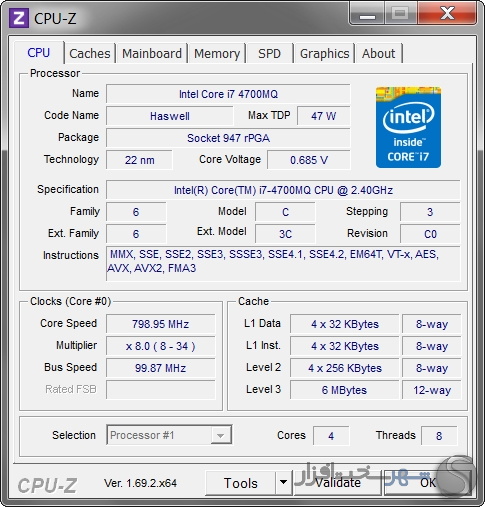The height and width of the screenshot is (507, 485).
Task: Click the Tools button
Action: tap(240, 483)
